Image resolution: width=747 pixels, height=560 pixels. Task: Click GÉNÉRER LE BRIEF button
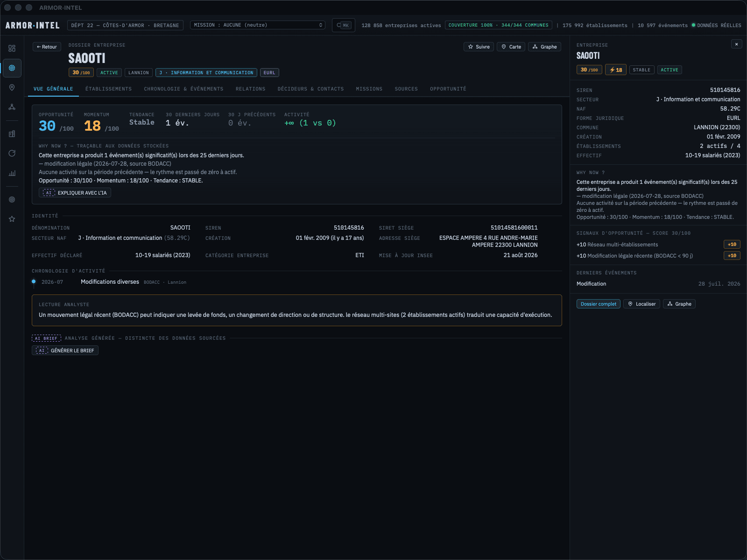tap(65, 350)
